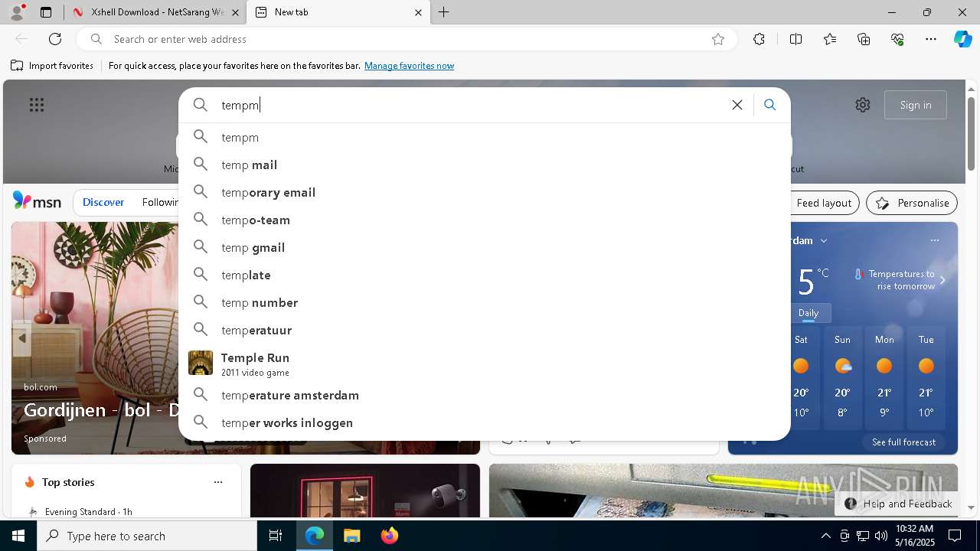
Task: Launch Firefox from the taskbar
Action: pos(390,536)
